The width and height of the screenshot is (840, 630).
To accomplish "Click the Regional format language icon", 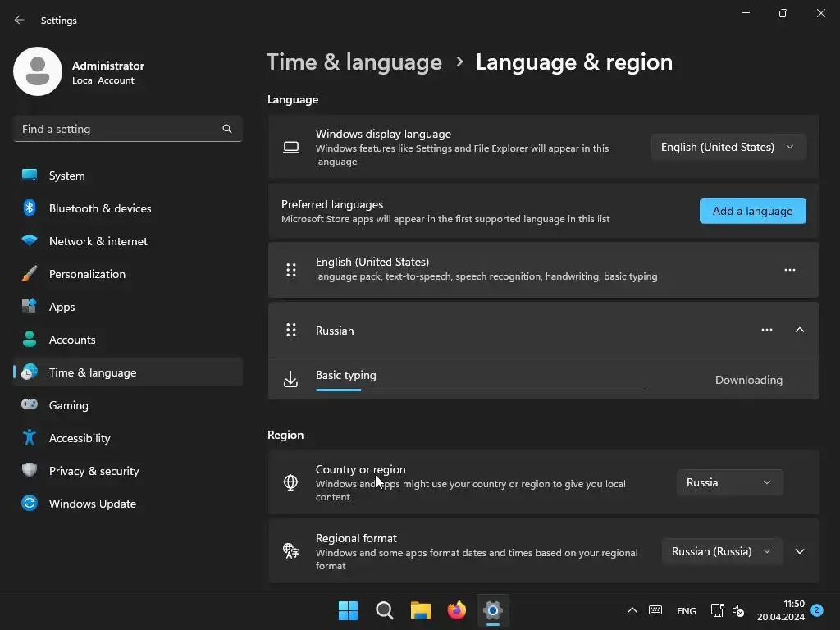I will point(291,550).
